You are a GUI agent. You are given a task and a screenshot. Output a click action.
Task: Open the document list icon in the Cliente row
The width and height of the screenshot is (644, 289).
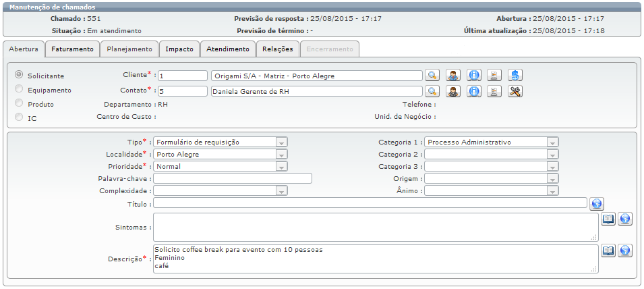494,75
